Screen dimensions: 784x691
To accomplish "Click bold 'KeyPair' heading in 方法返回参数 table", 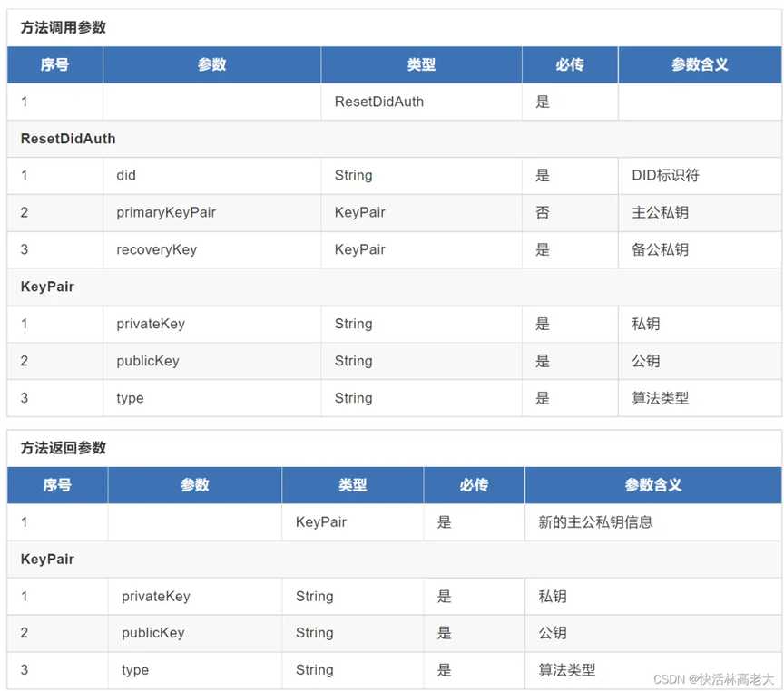I will [x=47, y=560].
